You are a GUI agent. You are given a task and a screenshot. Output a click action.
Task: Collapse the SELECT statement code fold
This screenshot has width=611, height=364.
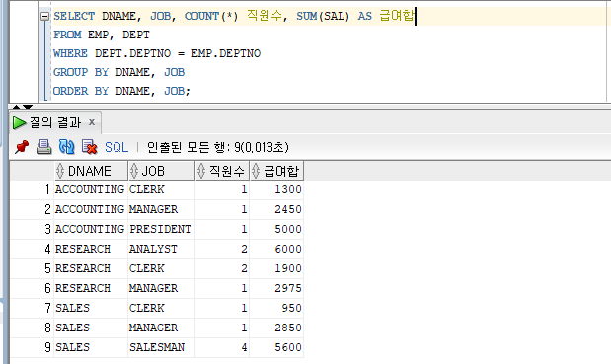[45, 17]
